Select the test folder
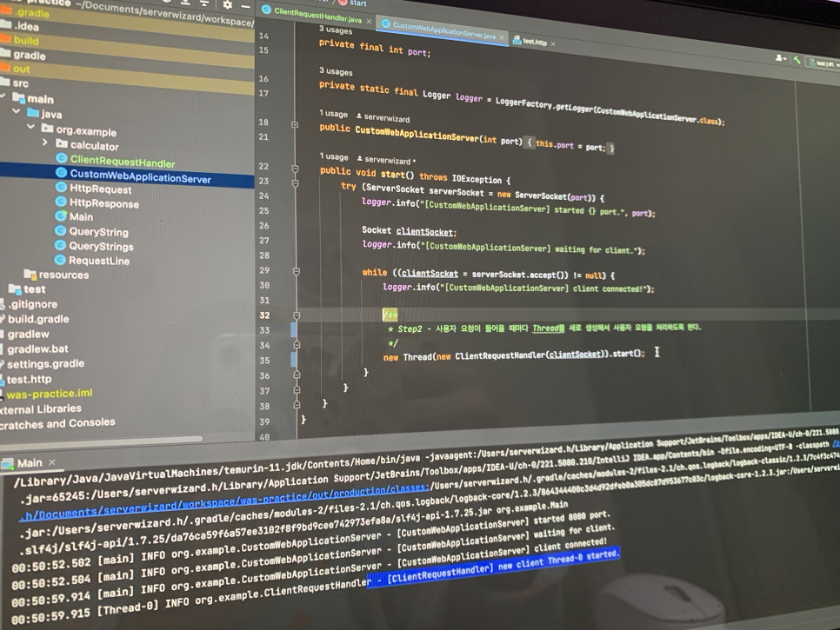840x630 pixels. (x=34, y=289)
